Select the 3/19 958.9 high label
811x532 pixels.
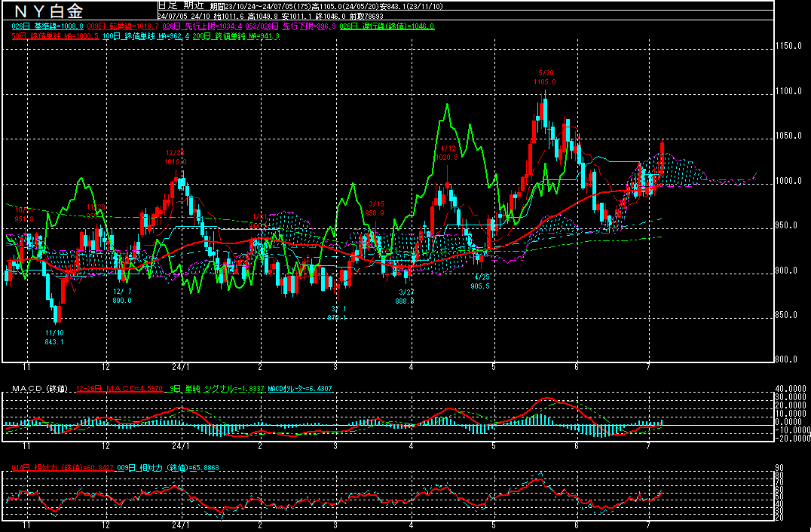[x=376, y=208]
